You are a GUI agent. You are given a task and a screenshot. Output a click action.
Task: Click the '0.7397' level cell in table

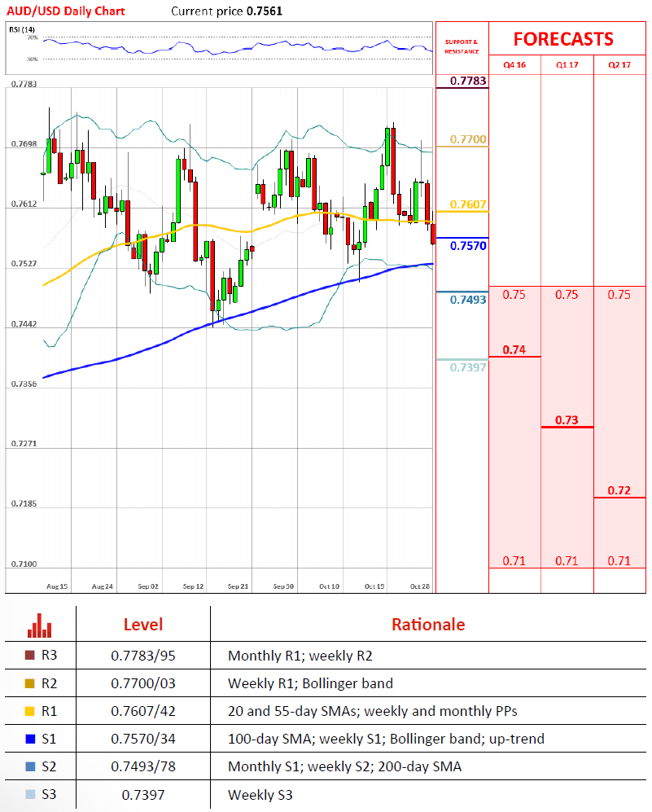tap(143, 795)
